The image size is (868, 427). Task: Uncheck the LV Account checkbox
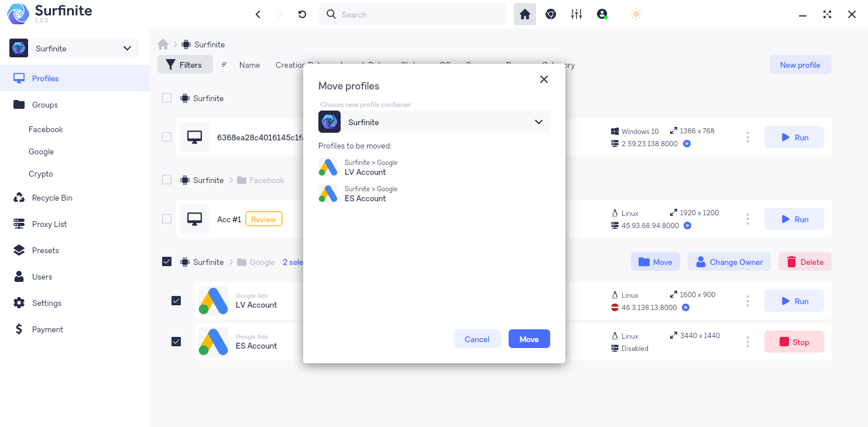coord(176,301)
